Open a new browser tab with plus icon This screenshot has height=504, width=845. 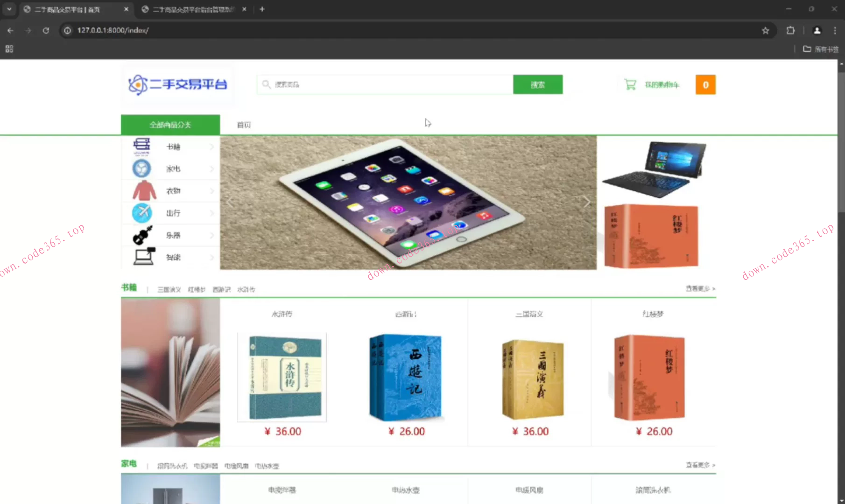[262, 9]
